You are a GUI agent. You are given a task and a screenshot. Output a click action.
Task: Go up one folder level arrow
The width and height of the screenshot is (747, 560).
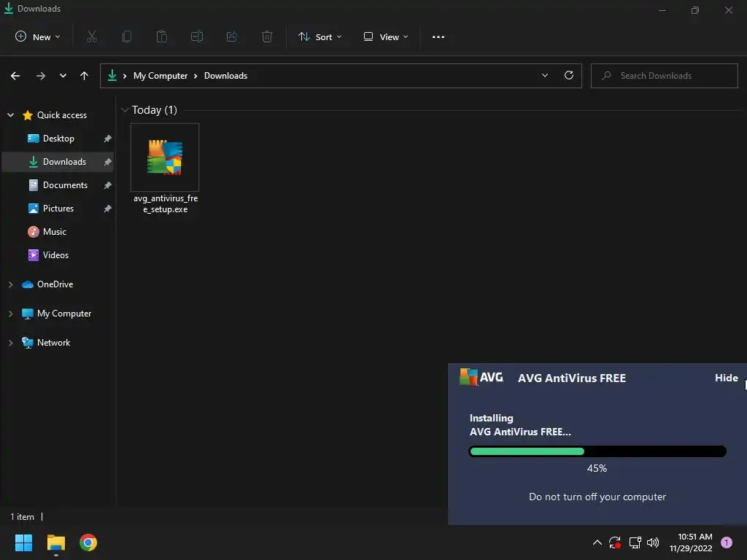[85, 76]
